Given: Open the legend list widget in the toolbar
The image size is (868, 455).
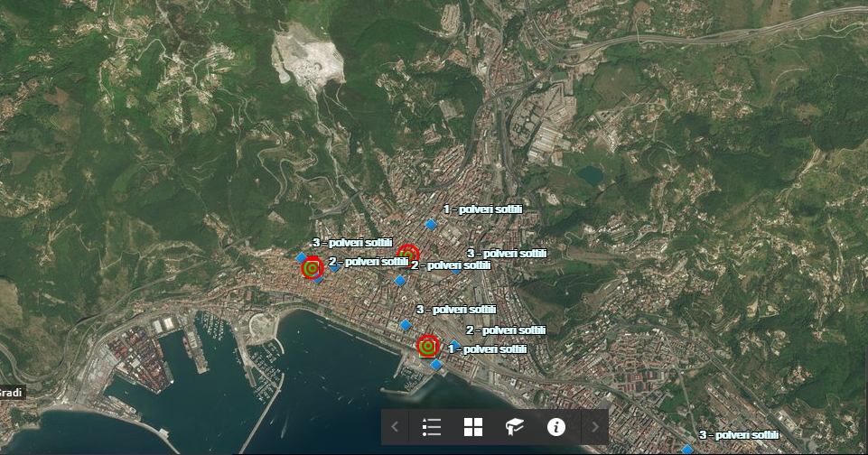Looking at the screenshot, I should coord(432,427).
